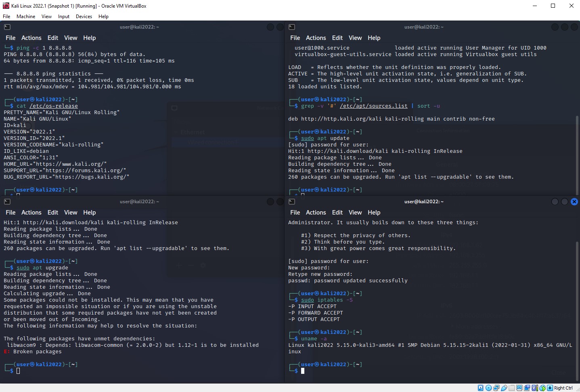This screenshot has height=392, width=580.
Task: Open Help menu in bottom-right terminal
Action: [374, 213]
